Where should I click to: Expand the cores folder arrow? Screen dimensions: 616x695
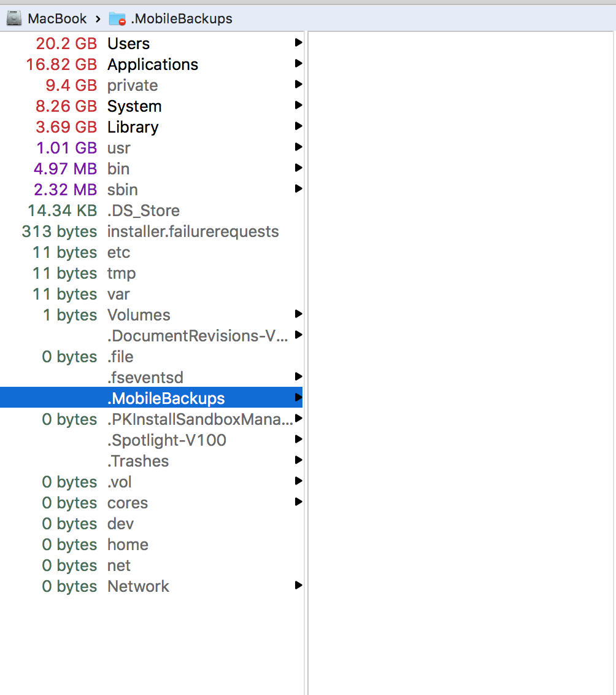(x=298, y=502)
